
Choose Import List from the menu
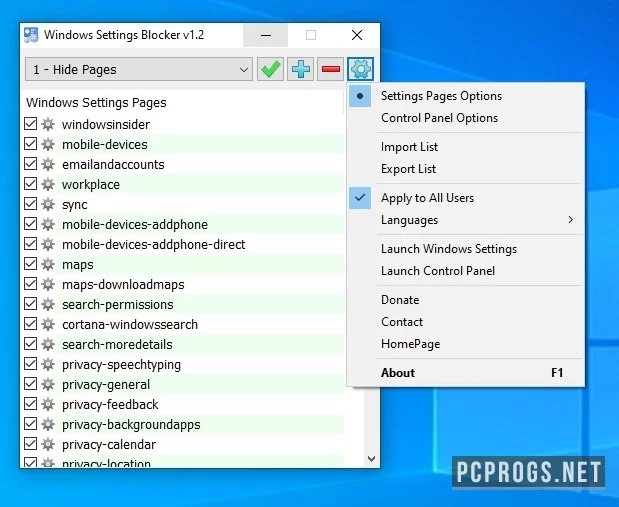click(x=466, y=147)
